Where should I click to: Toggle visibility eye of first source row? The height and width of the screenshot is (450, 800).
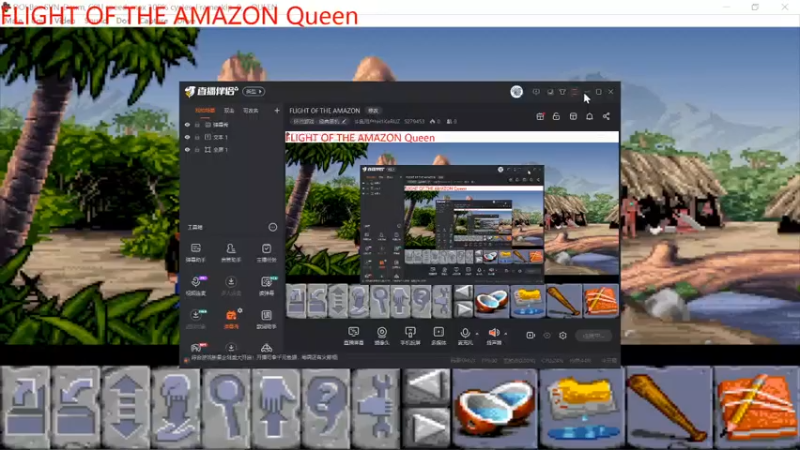click(187, 124)
